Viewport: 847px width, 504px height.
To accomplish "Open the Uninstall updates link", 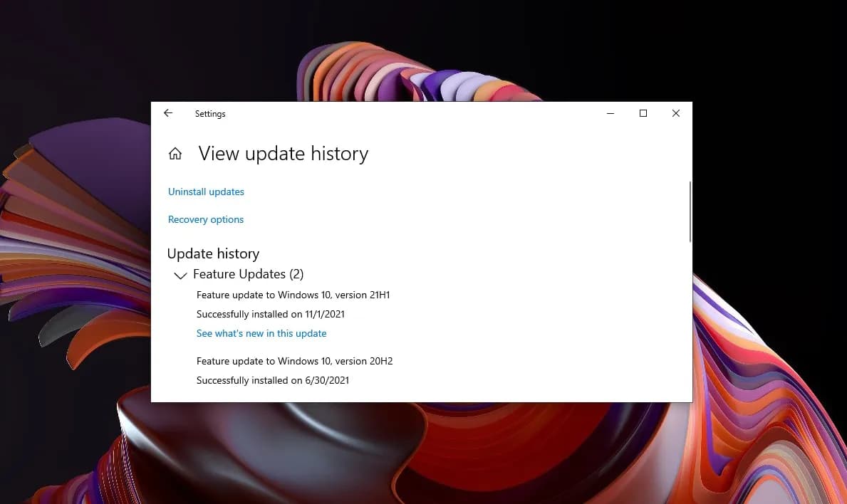I will [206, 191].
